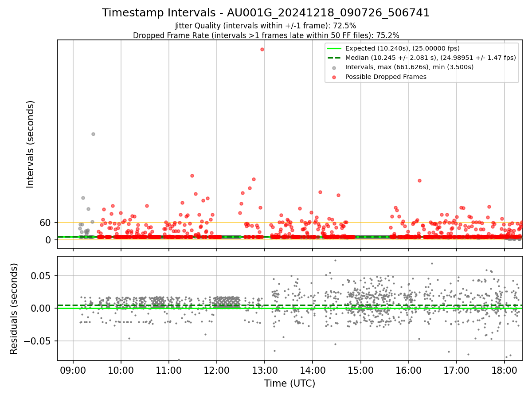Screen dimensions: 532x399
Task: Click the 'Intervals (seconds)' y-axis label
Action: (x=31, y=144)
